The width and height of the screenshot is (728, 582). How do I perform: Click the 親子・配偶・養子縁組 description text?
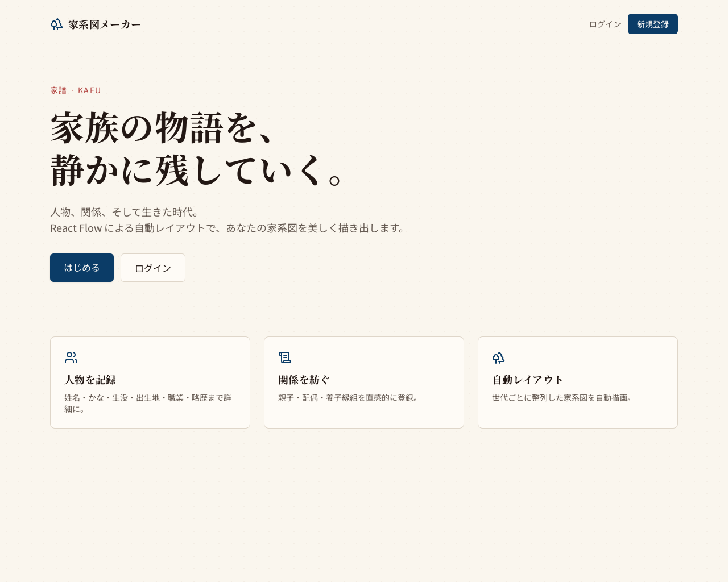pyautogui.click(x=349, y=398)
